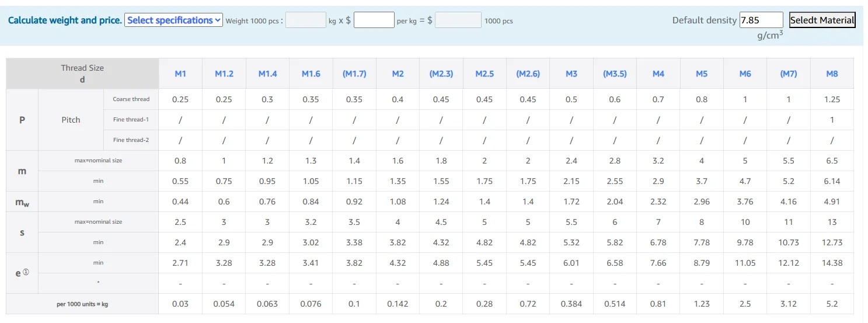Open the Select specifications dropdown
The height and width of the screenshot is (323, 868).
pos(173,20)
